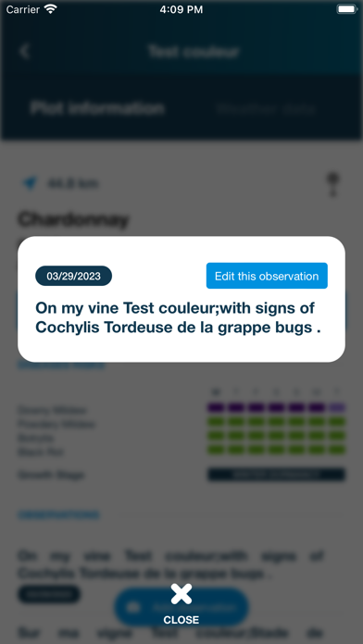
Task: Click the light purple last-day mildew cell
Action: point(337,407)
